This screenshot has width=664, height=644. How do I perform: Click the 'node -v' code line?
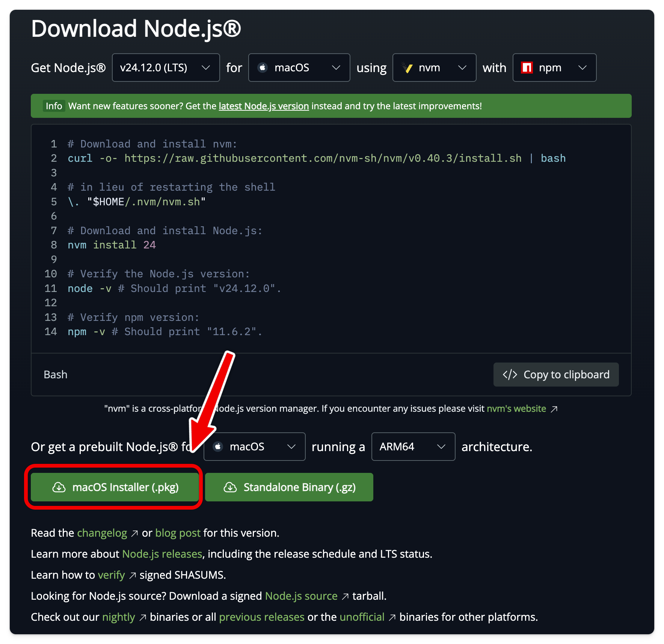tap(174, 289)
